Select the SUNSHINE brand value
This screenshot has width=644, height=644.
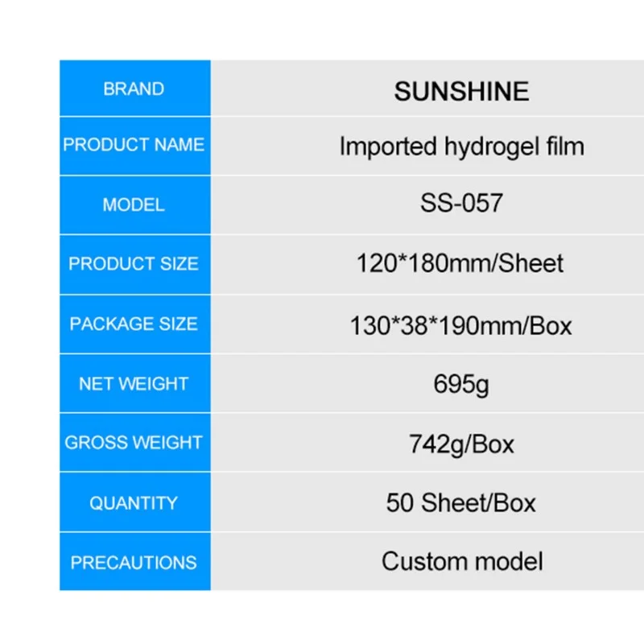point(461,91)
